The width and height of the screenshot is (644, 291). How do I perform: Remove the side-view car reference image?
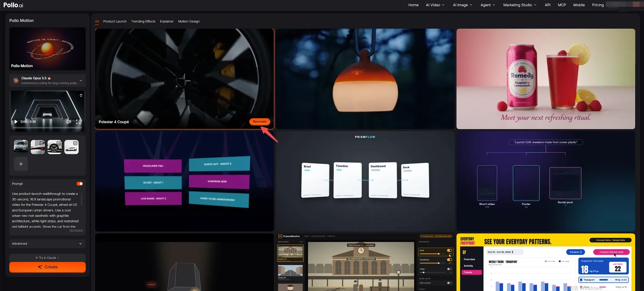click(75, 143)
